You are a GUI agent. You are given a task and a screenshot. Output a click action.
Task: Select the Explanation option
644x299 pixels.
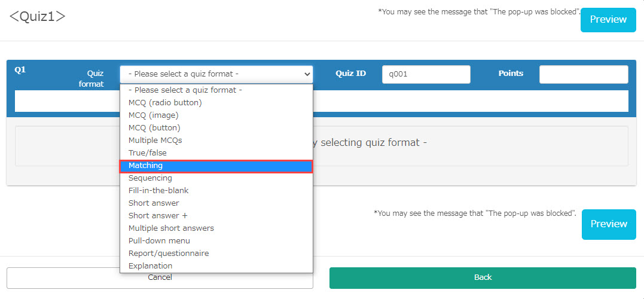click(x=216, y=266)
